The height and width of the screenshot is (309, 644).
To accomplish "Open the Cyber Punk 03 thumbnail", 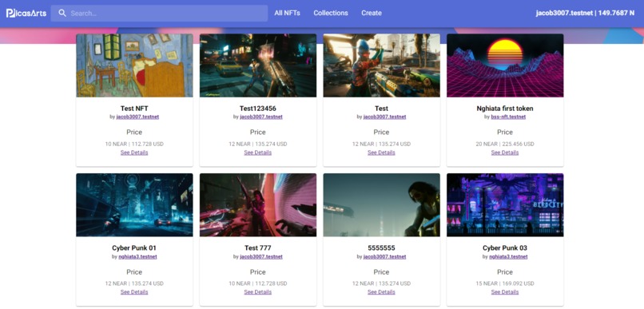I will pyautogui.click(x=505, y=204).
